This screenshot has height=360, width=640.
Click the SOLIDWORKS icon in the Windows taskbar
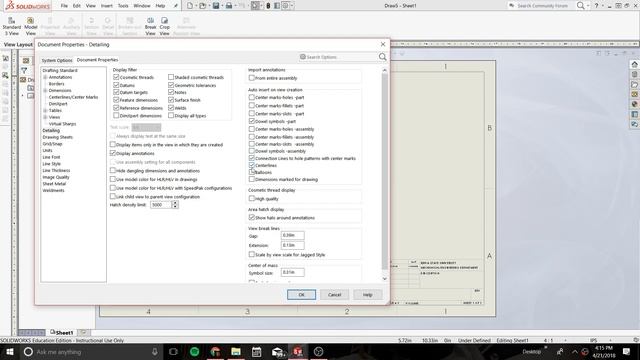point(298,351)
